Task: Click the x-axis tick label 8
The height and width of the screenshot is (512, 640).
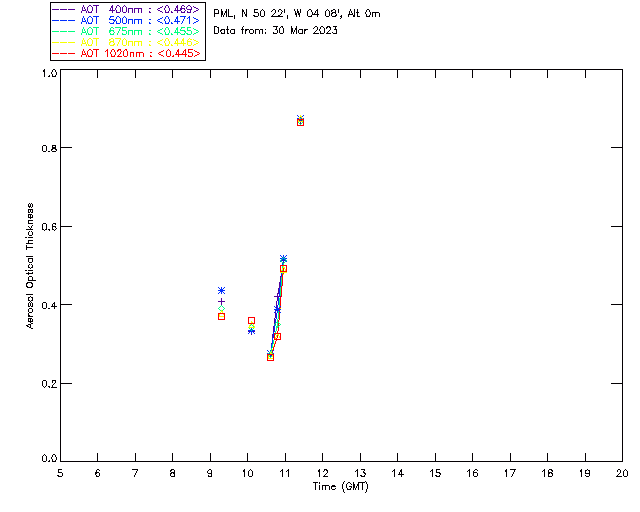Action: (x=173, y=473)
